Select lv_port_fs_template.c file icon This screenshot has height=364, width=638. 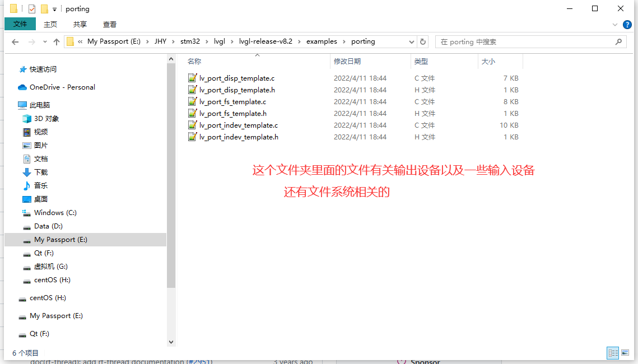193,101
